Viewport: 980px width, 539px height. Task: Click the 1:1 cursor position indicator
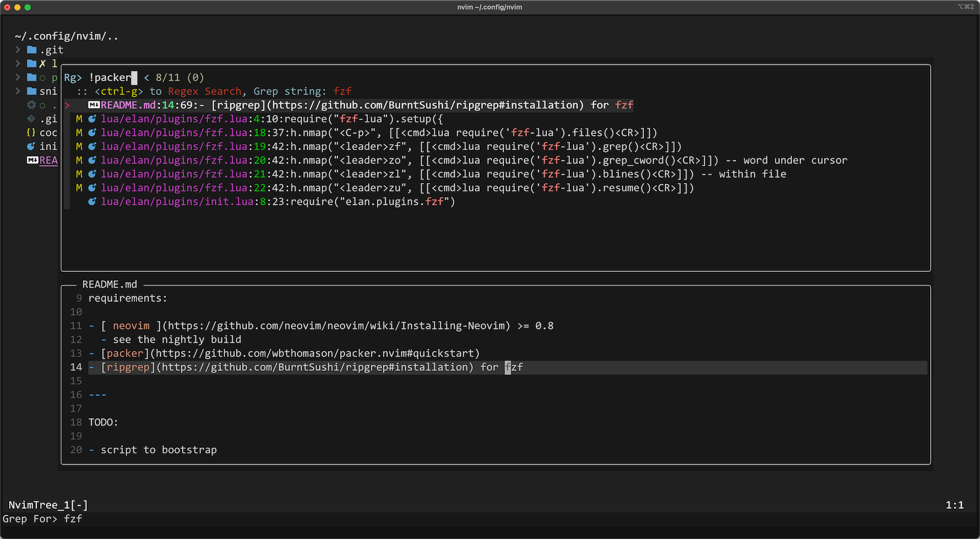coord(955,505)
